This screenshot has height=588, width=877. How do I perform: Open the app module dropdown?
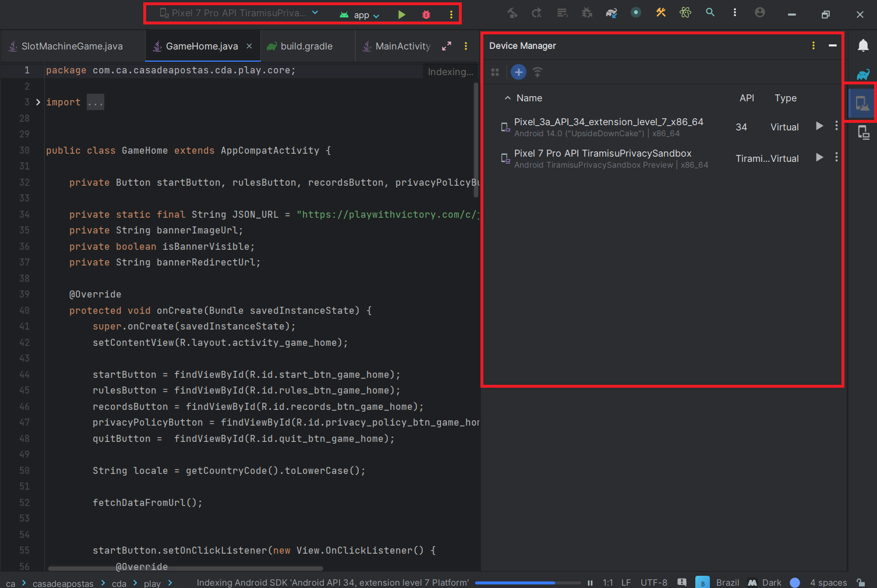tap(359, 15)
